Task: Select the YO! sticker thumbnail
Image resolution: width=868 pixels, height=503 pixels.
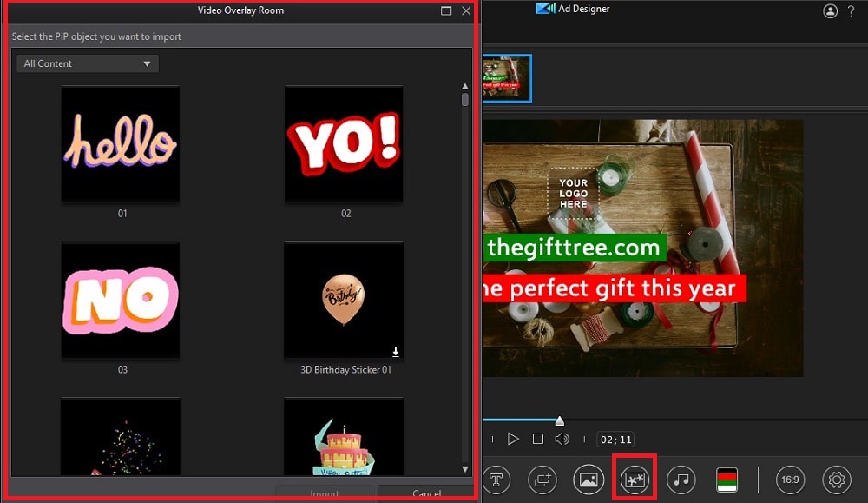Action: 344,144
